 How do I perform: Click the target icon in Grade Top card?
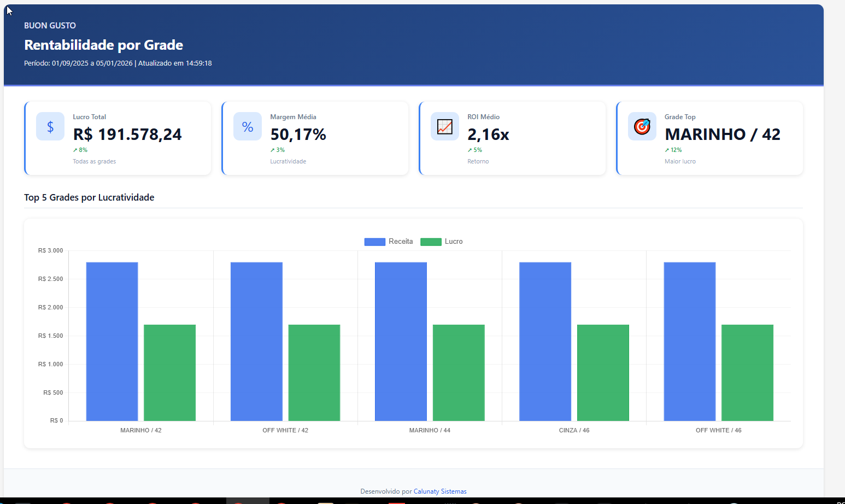pyautogui.click(x=642, y=127)
